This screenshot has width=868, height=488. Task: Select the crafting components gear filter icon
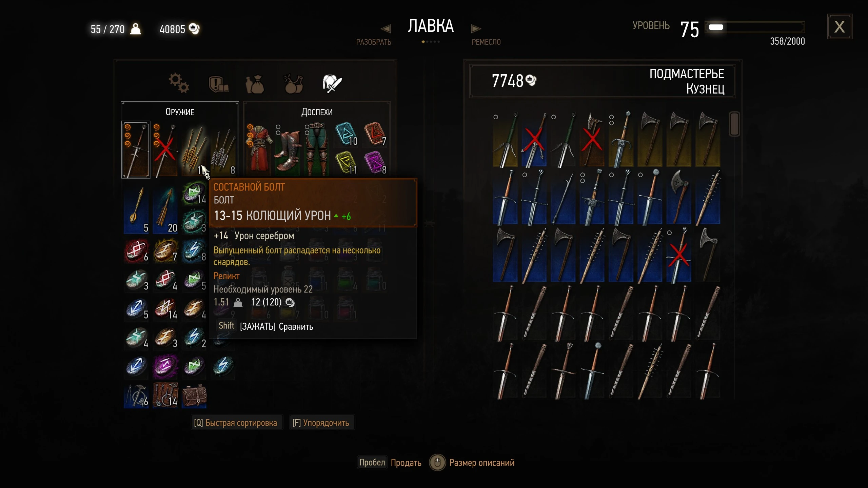(x=179, y=83)
